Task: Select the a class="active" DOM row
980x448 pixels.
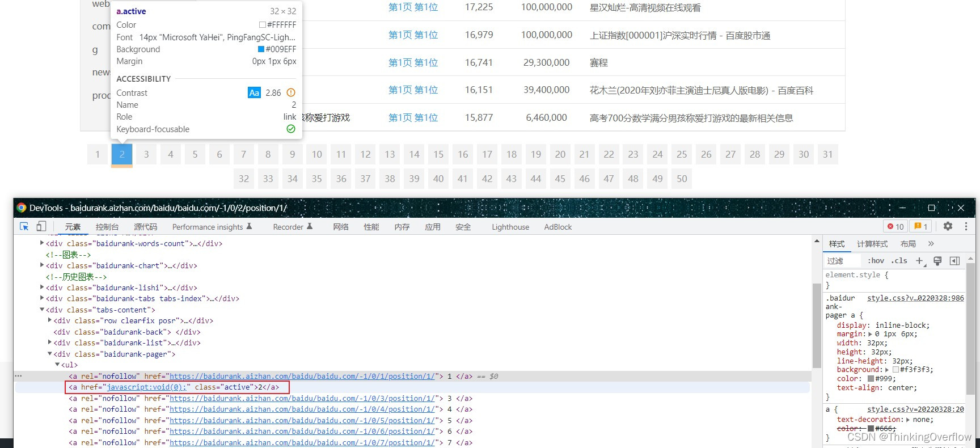Action: click(x=413, y=387)
